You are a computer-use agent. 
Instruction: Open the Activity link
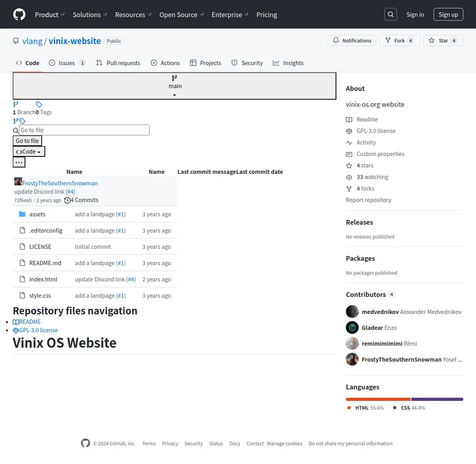tap(361, 142)
